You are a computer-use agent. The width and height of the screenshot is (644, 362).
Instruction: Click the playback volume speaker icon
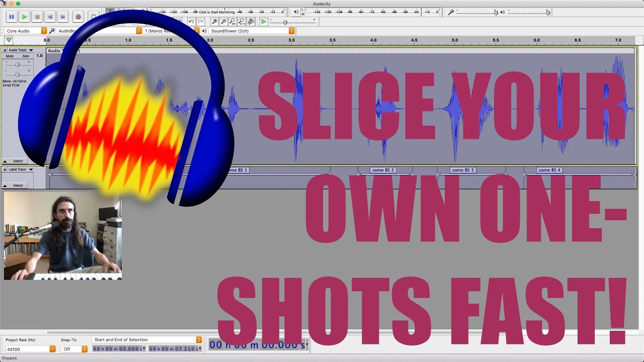(x=502, y=12)
